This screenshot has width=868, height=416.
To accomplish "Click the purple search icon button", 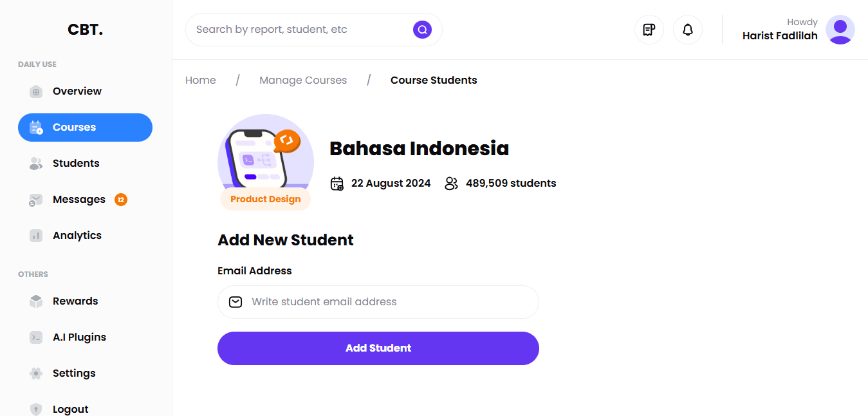I will [x=422, y=30].
